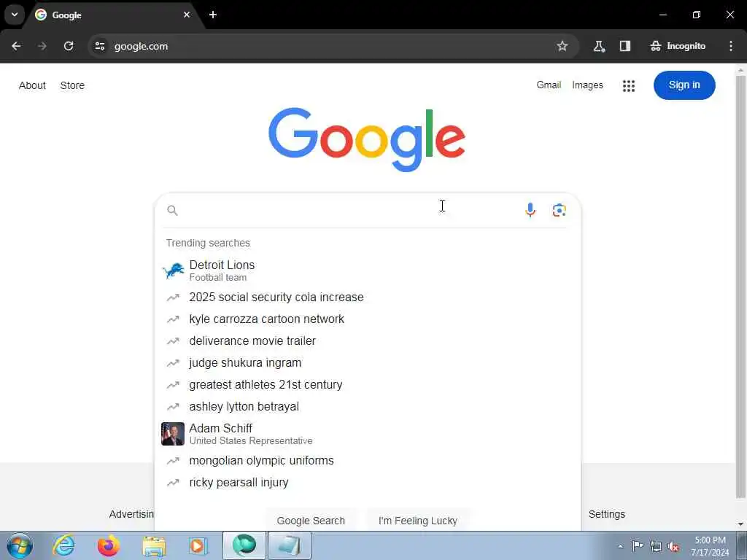This screenshot has width=747, height=560.
Task: Click the magnifier icon in search box
Action: (172, 210)
